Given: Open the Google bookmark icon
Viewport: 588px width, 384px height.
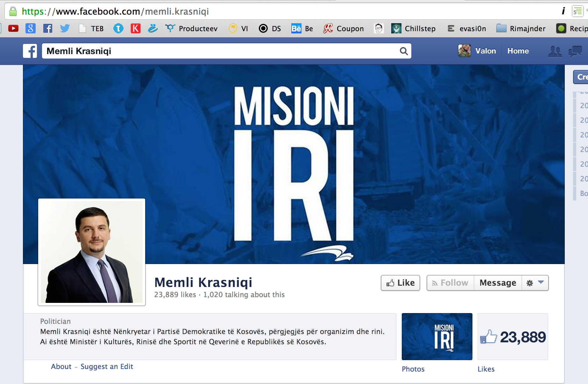Looking at the screenshot, I should tap(31, 29).
